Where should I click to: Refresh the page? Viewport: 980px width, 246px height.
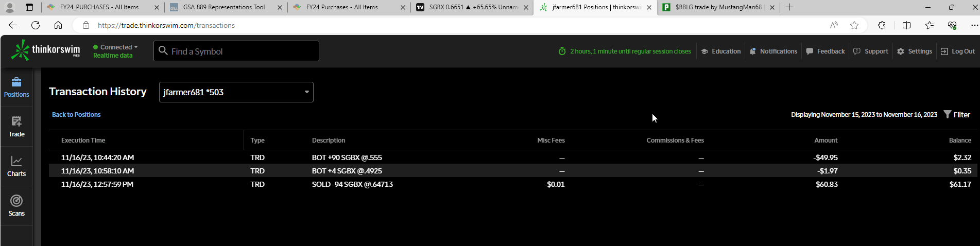click(36, 25)
